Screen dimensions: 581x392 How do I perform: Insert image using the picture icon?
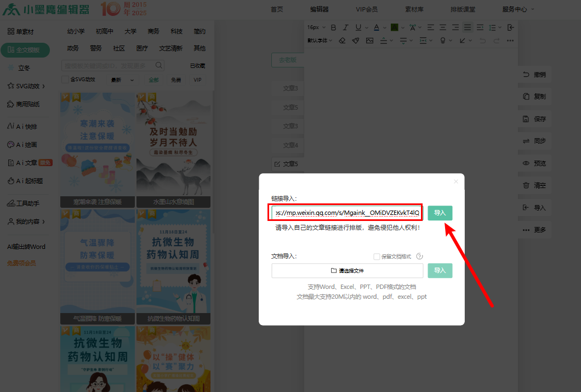pyautogui.click(x=369, y=41)
